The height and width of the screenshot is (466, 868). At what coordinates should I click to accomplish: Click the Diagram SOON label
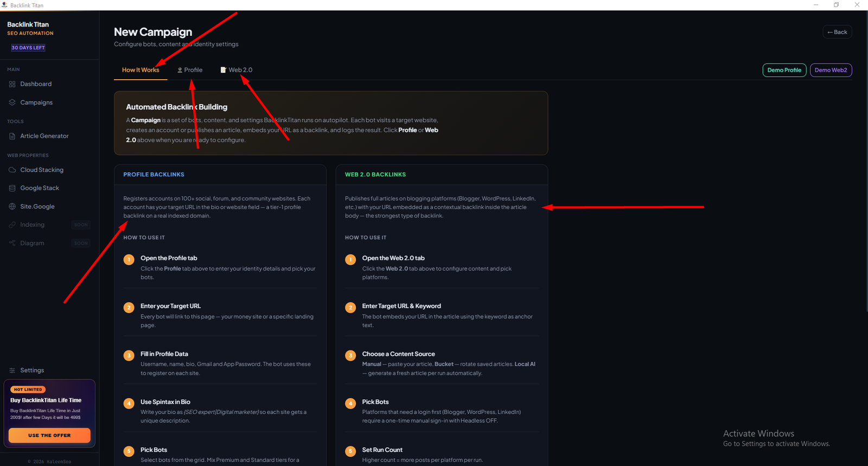81,243
